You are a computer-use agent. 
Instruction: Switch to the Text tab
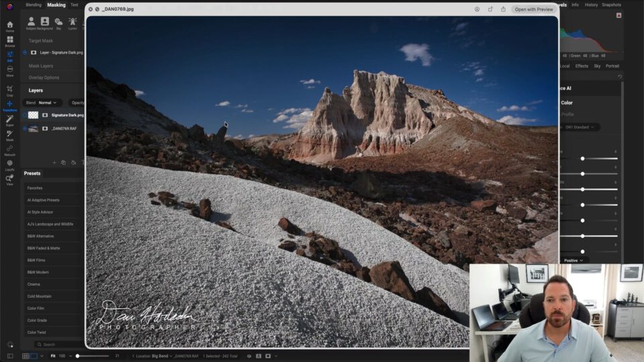pos(74,5)
